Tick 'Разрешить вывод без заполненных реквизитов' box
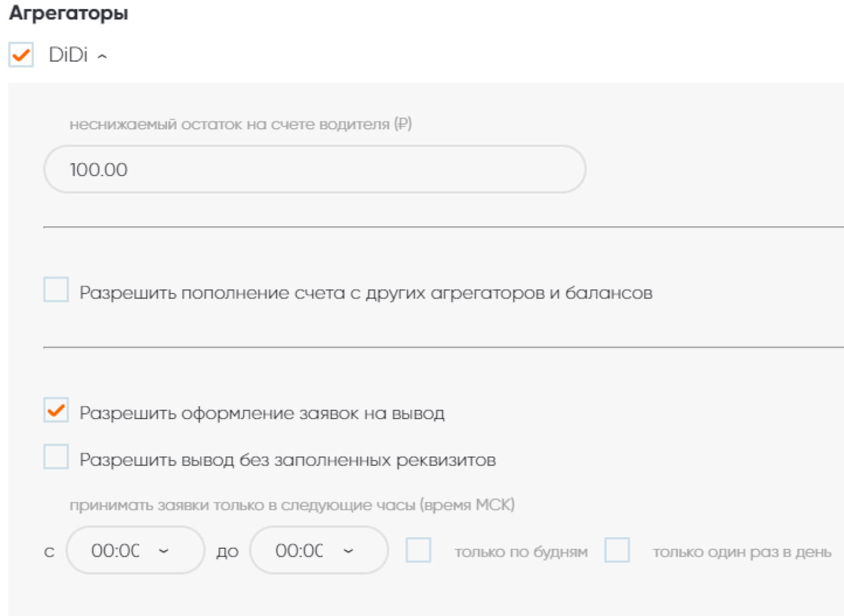 56,457
